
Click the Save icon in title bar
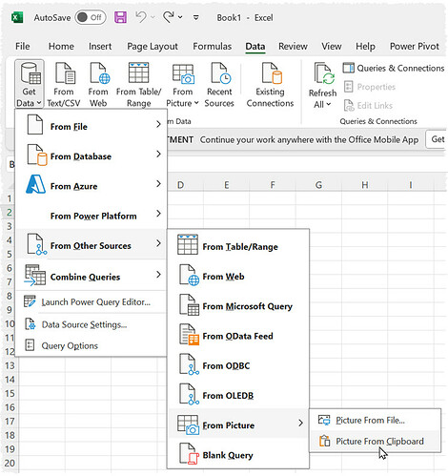[120, 17]
